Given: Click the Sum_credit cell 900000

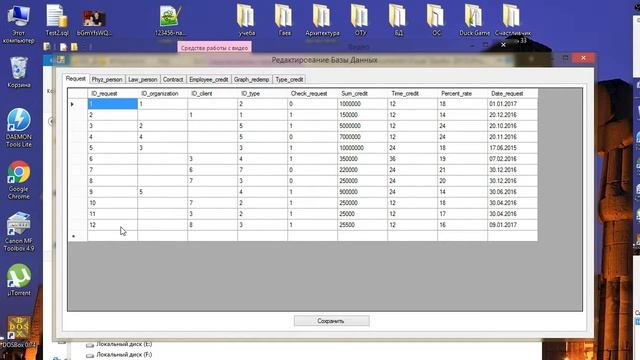Looking at the screenshot, I should pyautogui.click(x=362, y=192).
